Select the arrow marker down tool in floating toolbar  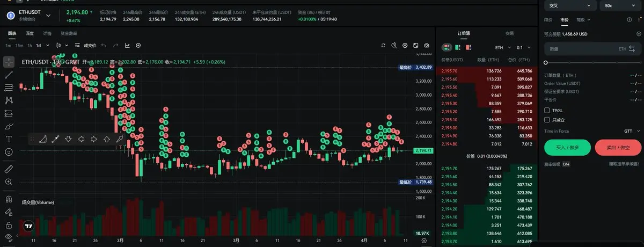coord(68,140)
